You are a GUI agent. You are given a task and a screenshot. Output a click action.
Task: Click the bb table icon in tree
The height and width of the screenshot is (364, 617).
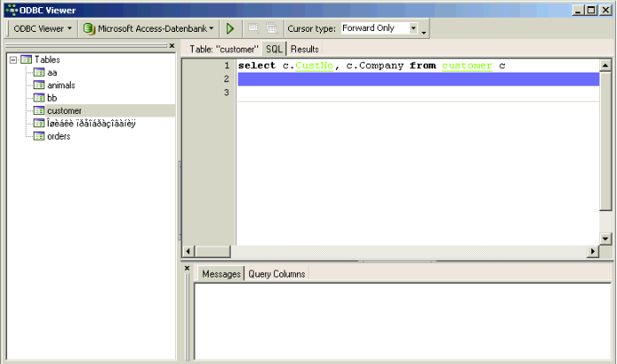click(39, 98)
